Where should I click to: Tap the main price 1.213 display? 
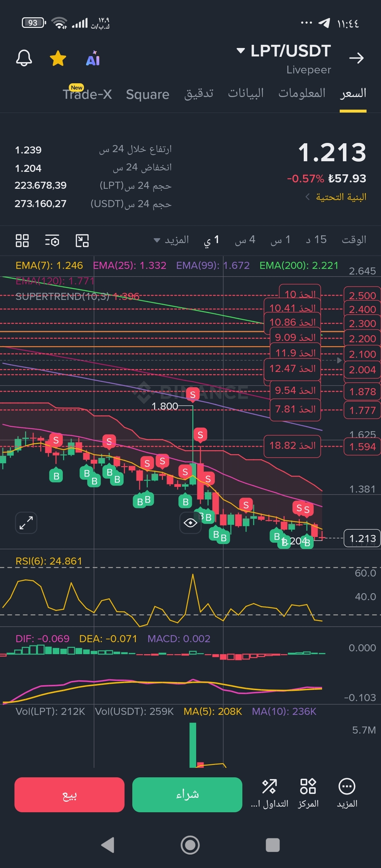[x=332, y=152]
